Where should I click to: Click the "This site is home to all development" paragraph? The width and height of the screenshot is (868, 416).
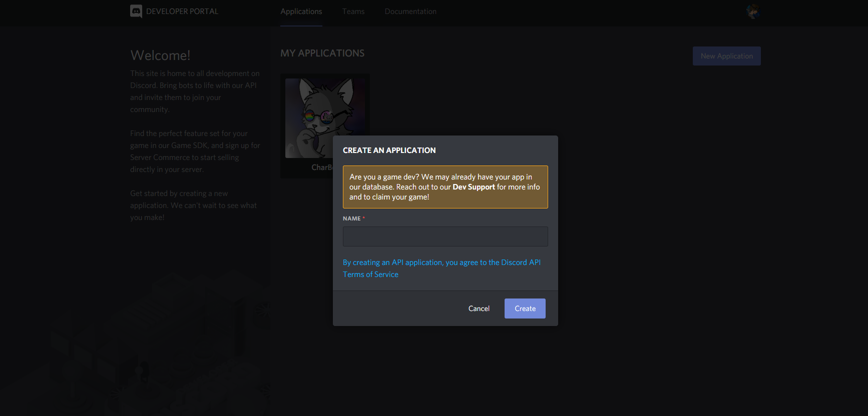[195, 91]
